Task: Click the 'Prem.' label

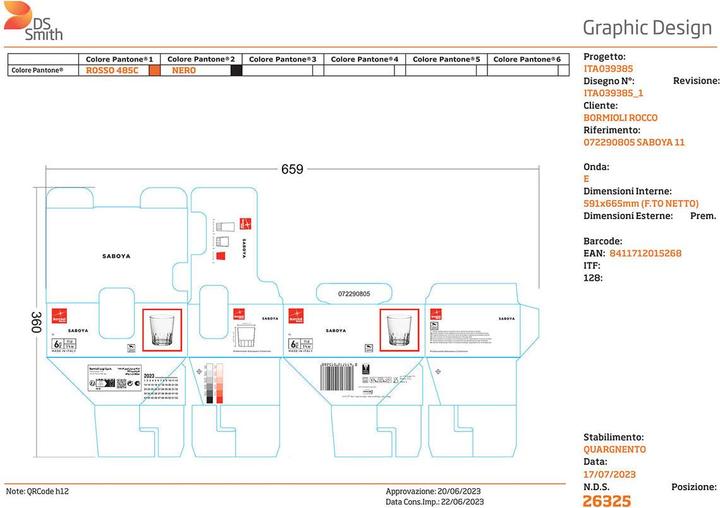Action: click(x=703, y=216)
